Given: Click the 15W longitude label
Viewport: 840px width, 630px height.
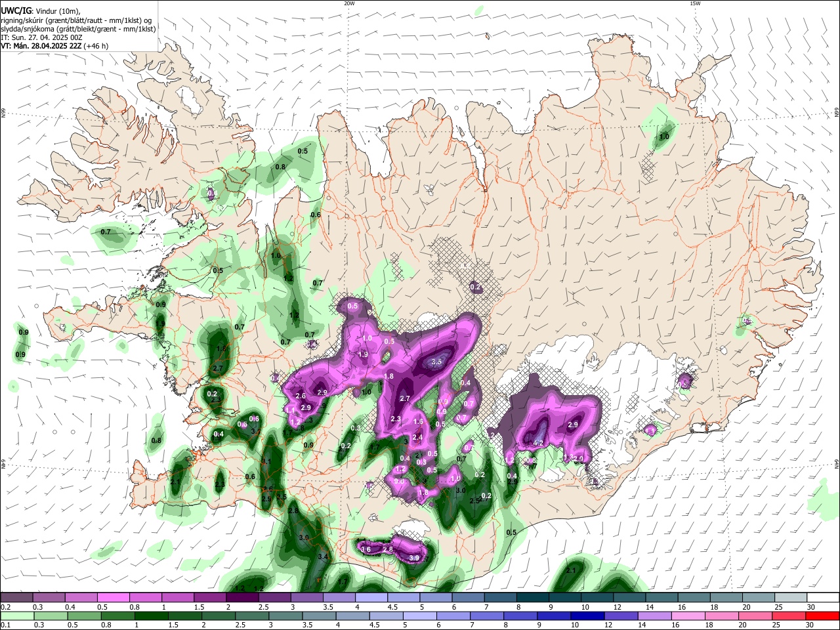Looking at the screenshot, I should pos(695,3).
